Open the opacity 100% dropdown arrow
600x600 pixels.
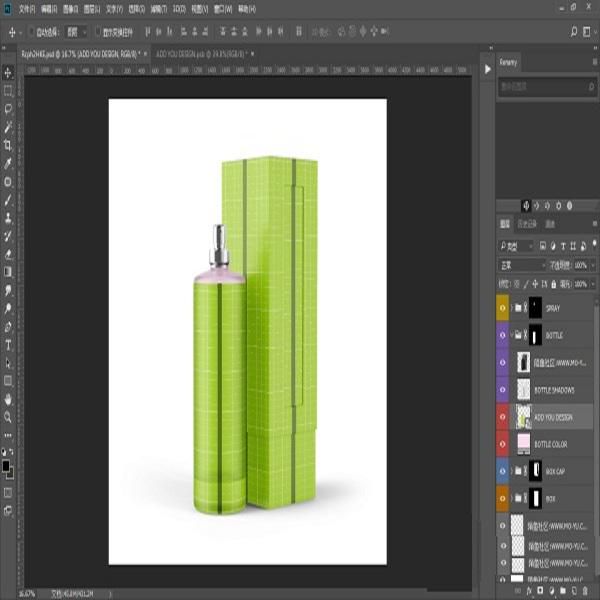coord(593,265)
